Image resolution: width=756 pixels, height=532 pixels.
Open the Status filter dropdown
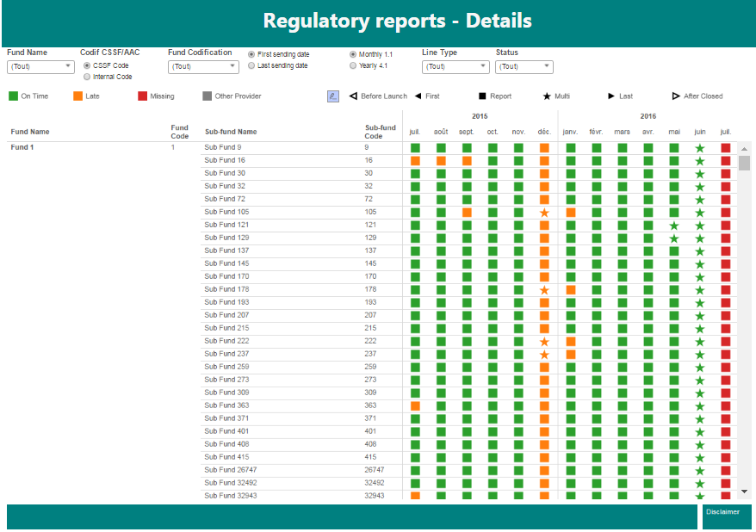[524, 66]
